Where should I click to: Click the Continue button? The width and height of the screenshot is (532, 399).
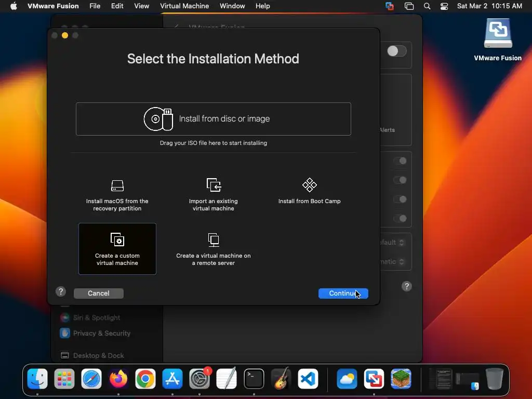(343, 293)
